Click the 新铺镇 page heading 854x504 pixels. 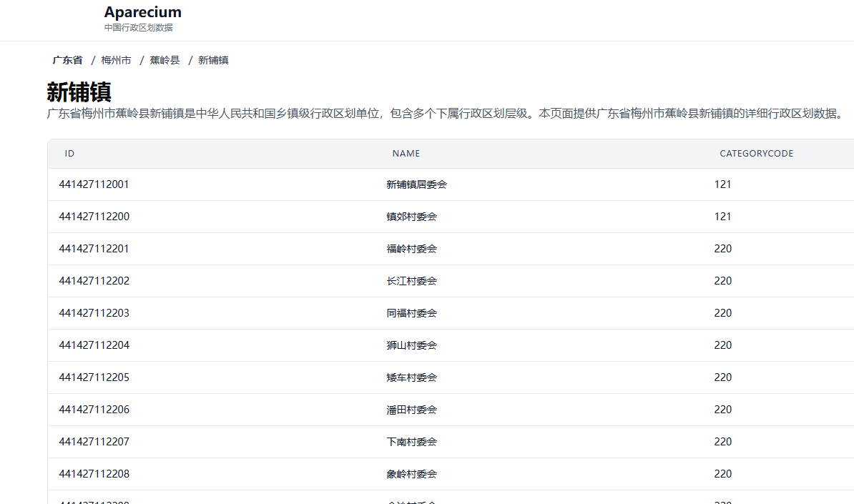(79, 92)
